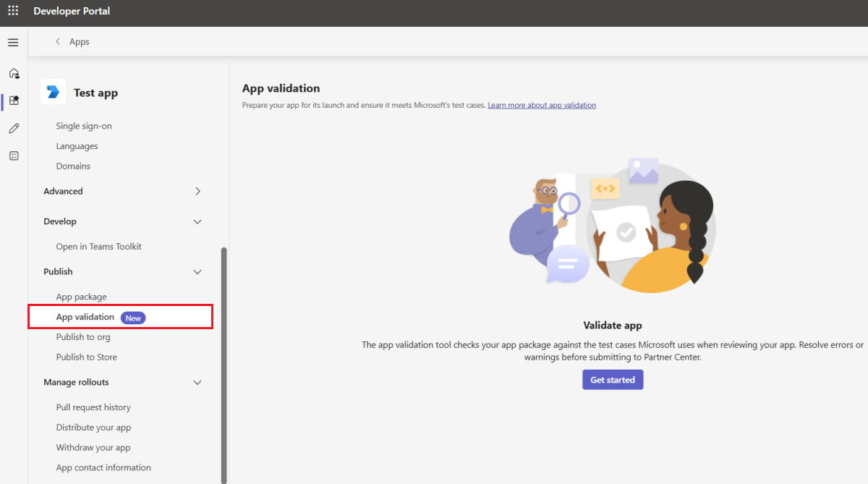Open Pull request history
Viewport: 868px width, 484px height.
click(x=93, y=407)
